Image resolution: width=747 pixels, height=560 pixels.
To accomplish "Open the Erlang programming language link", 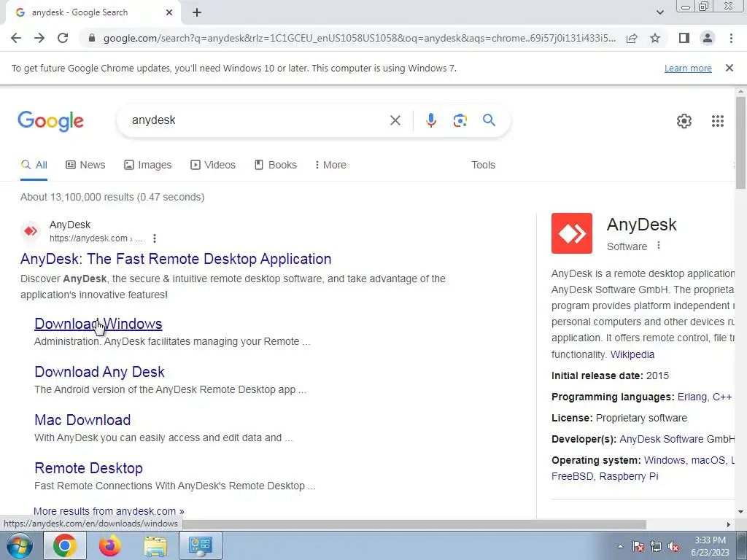I will pyautogui.click(x=692, y=397).
